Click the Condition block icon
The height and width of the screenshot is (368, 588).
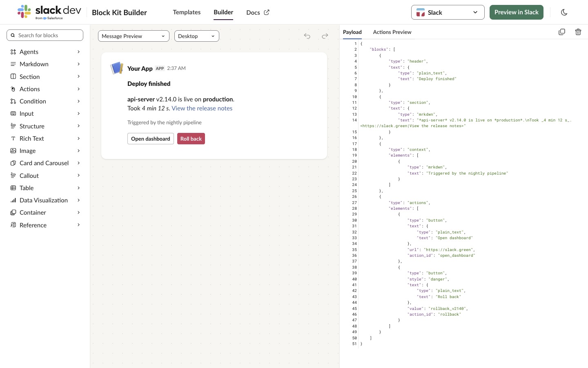click(x=13, y=101)
